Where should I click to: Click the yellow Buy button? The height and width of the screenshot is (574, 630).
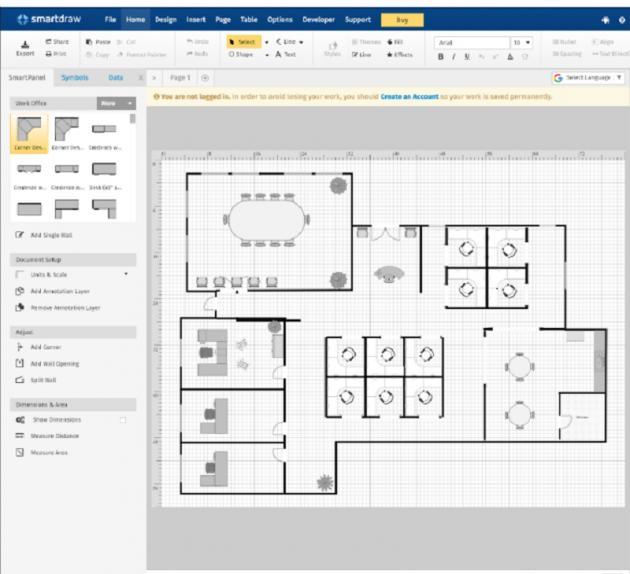[402, 19]
